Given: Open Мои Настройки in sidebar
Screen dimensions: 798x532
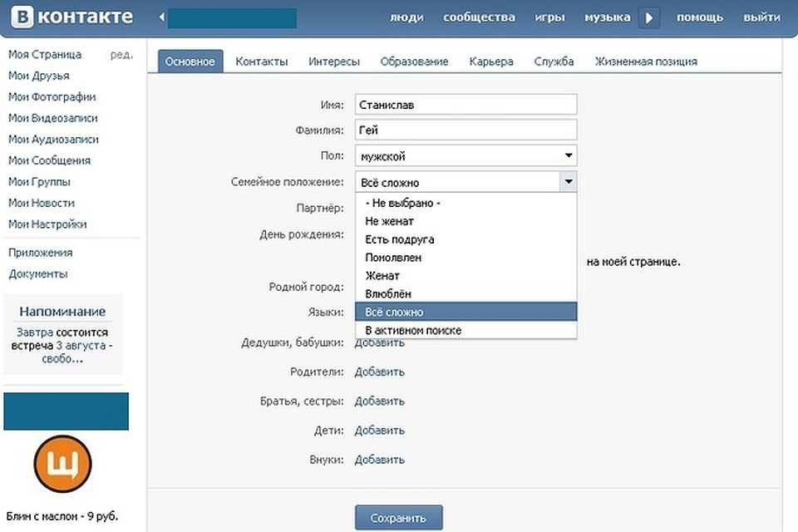Looking at the screenshot, I should (47, 224).
